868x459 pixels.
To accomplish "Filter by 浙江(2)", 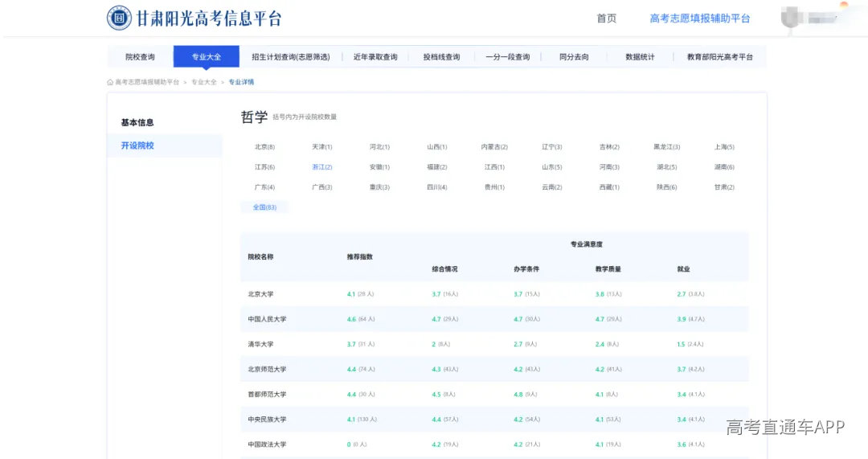I will tap(322, 166).
